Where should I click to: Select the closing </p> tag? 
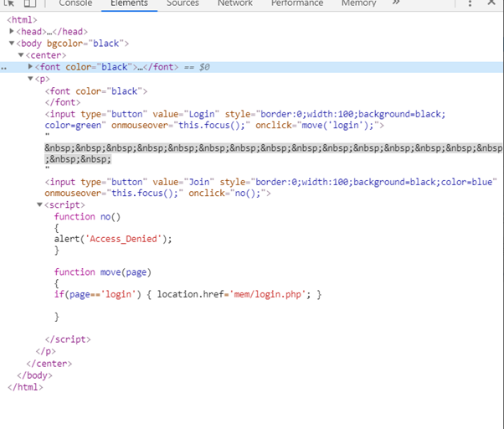coord(46,351)
